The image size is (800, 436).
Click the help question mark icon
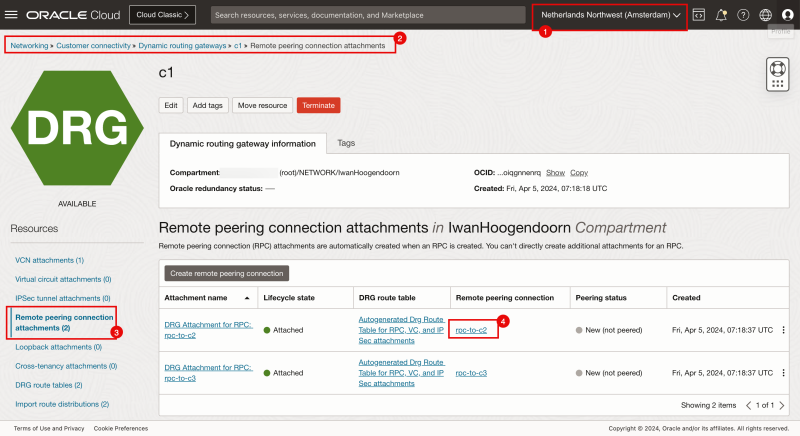[743, 15]
